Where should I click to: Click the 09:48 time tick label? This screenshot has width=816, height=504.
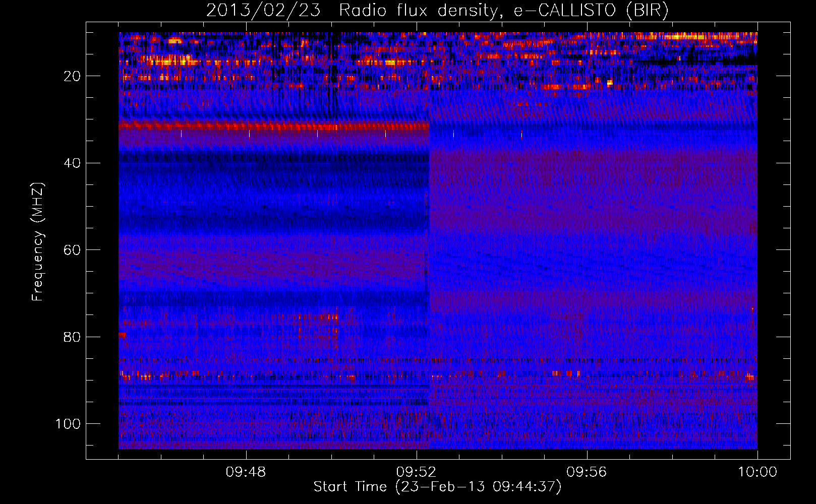(246, 472)
